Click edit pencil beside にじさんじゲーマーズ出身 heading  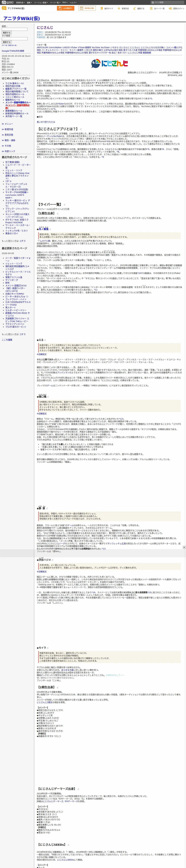click(79, 789)
